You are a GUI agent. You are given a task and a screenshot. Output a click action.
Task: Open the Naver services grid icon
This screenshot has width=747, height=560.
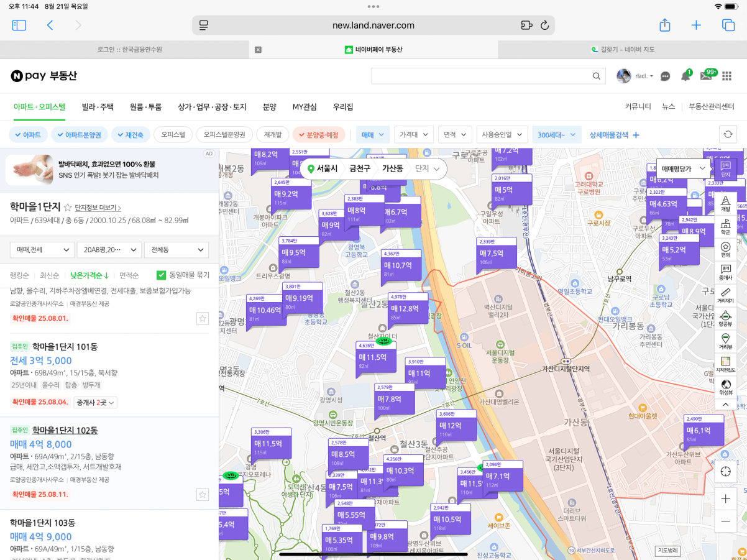pyautogui.click(x=726, y=76)
